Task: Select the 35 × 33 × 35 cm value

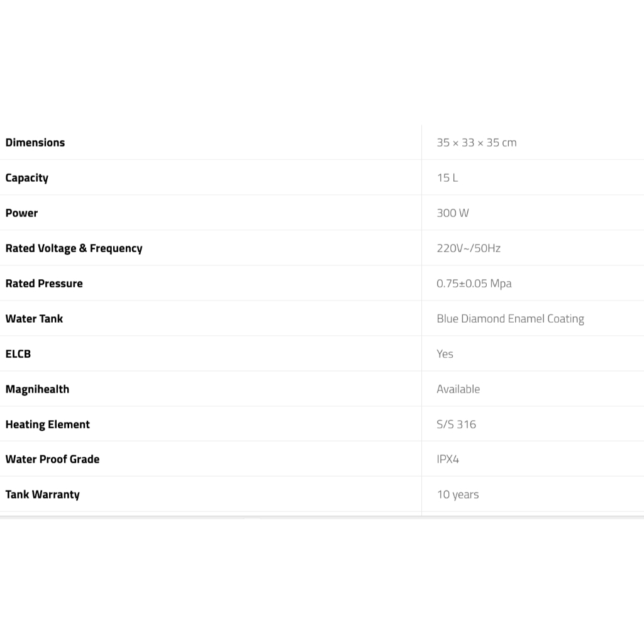Action: point(476,143)
